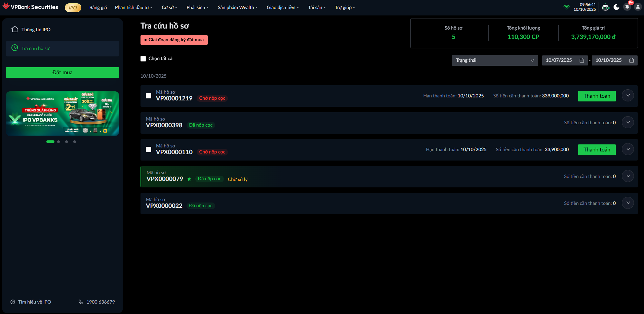The image size is (644, 314).
Task: Expand details of record VPX0000398
Action: 628,123
